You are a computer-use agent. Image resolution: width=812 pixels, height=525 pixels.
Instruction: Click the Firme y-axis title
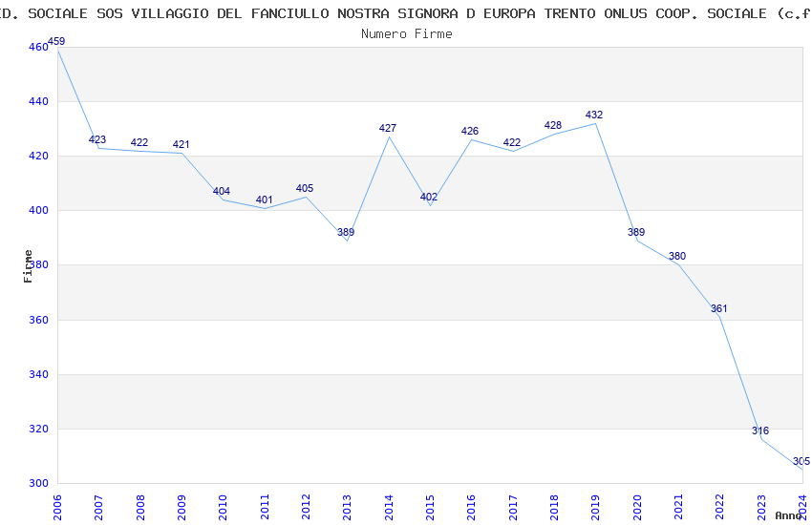pyautogui.click(x=28, y=266)
